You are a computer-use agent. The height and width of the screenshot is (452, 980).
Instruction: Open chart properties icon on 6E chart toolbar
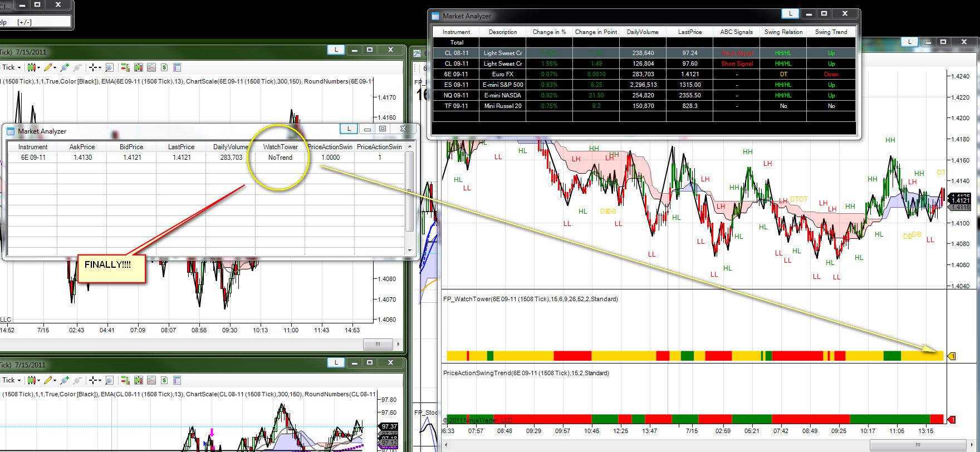click(x=177, y=67)
